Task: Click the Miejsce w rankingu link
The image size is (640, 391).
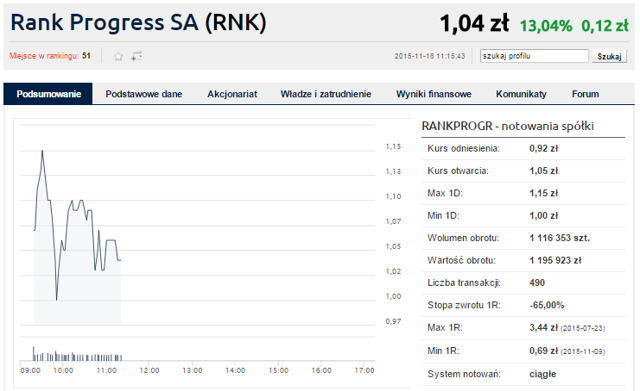Action: [44, 56]
